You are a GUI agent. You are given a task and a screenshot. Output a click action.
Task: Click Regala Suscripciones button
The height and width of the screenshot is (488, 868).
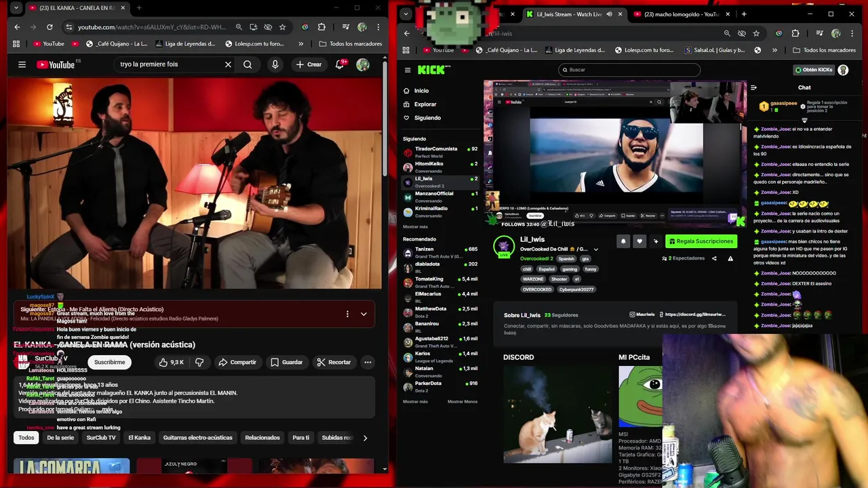pos(701,241)
